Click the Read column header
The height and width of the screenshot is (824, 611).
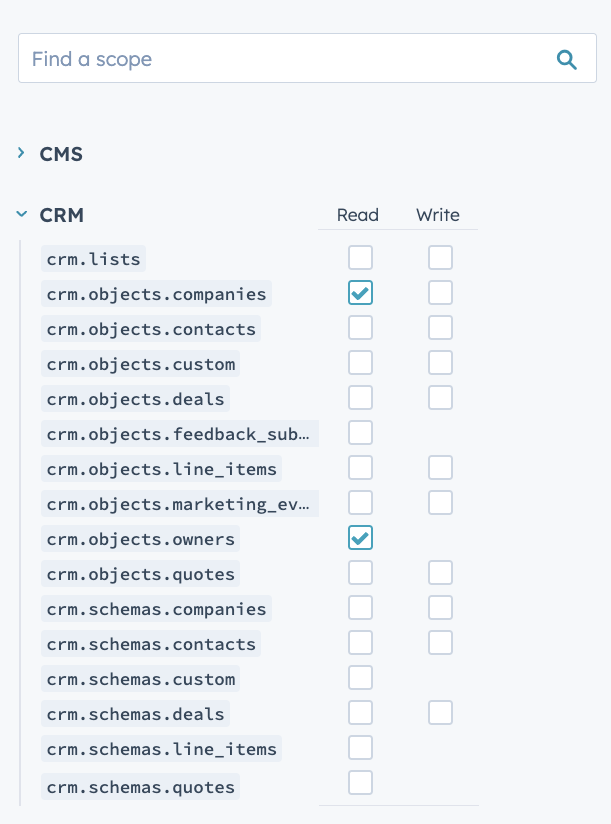356,215
